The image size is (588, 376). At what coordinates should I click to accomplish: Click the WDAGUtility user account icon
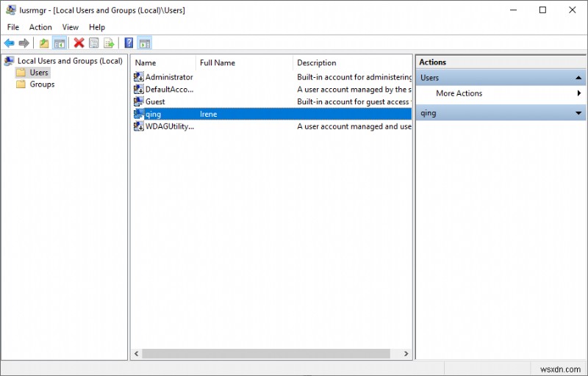[139, 126]
